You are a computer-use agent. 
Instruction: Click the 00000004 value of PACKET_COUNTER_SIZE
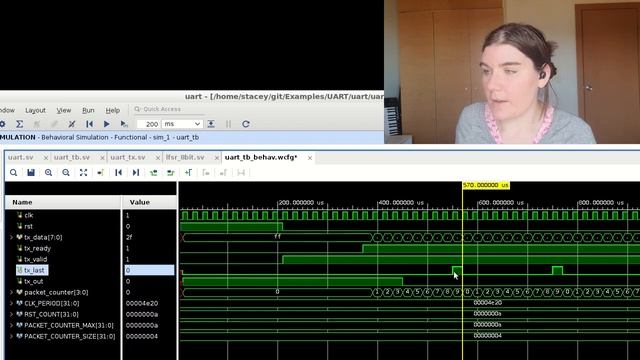[142, 336]
